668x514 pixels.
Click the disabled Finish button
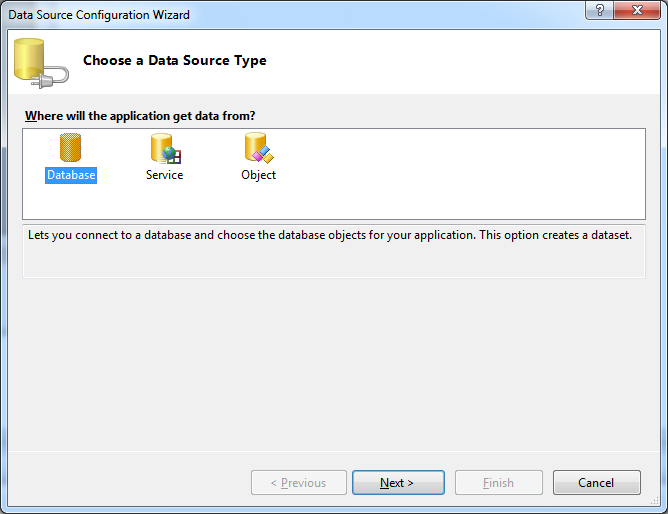tap(498, 482)
